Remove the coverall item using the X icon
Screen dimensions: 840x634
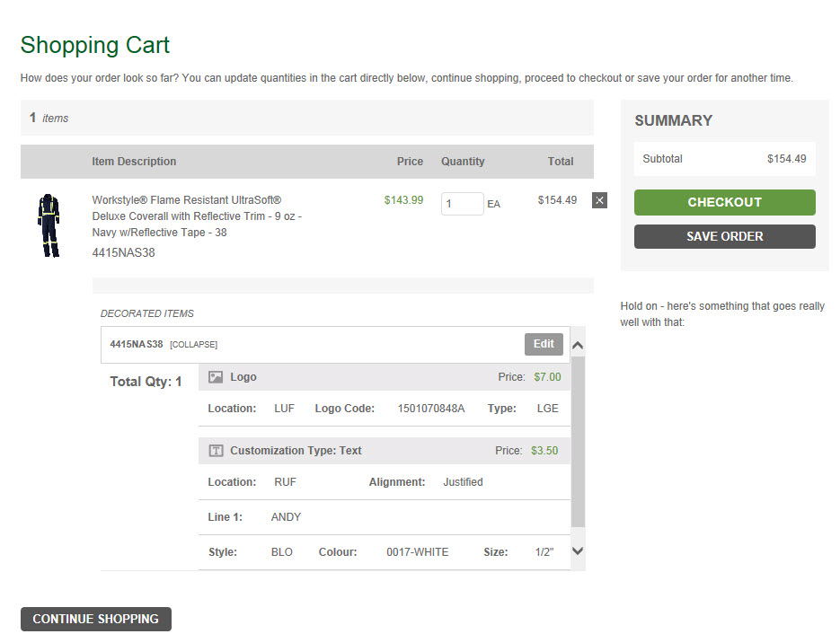(599, 200)
